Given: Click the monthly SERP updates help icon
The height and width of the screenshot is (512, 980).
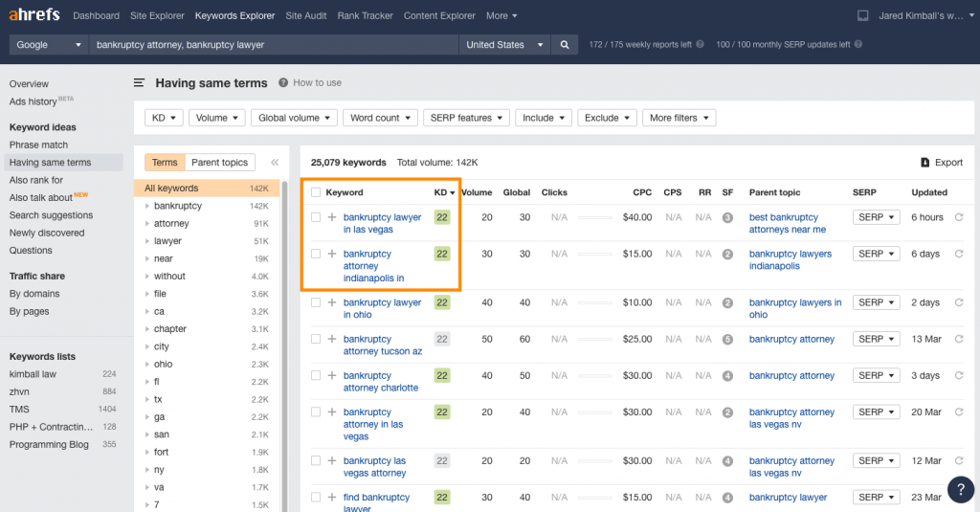Looking at the screenshot, I should tap(858, 44).
